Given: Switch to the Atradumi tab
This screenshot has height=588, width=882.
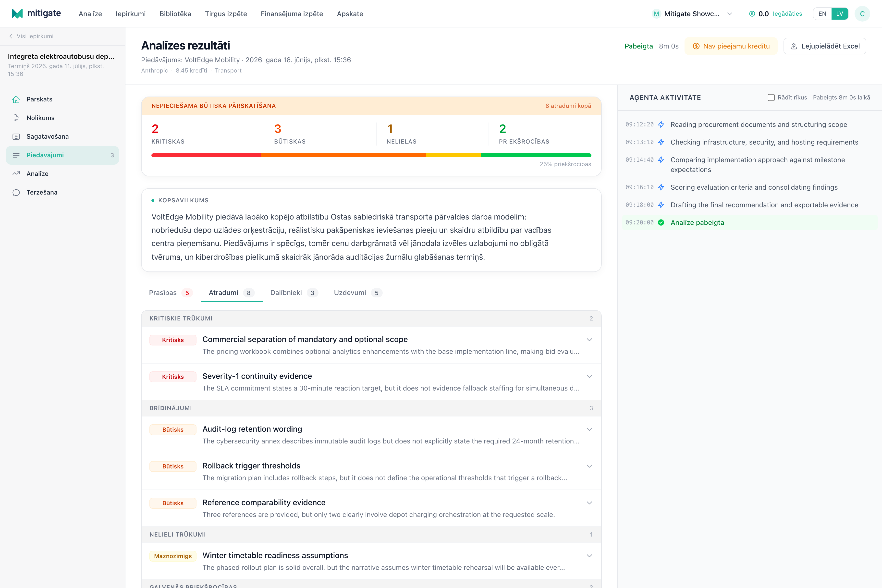Looking at the screenshot, I should pyautogui.click(x=231, y=293).
